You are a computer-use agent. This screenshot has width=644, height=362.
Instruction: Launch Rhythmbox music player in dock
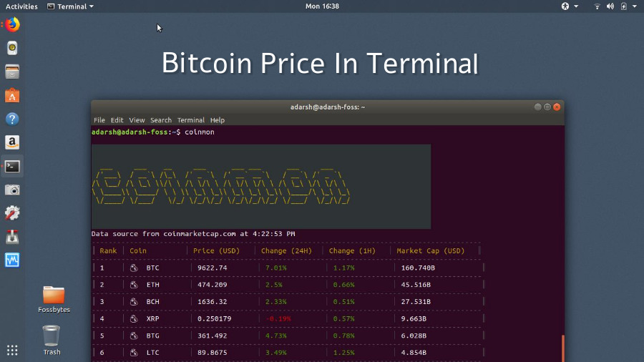pyautogui.click(x=12, y=49)
